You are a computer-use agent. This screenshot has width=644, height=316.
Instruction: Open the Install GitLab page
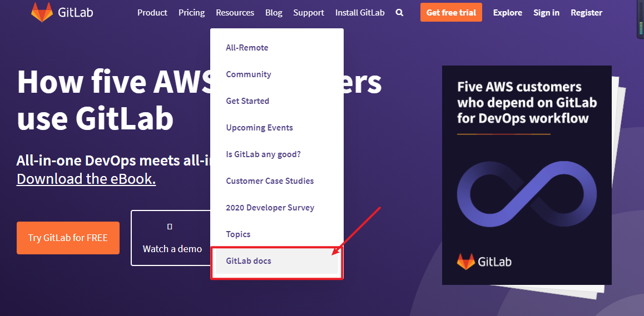click(x=360, y=13)
